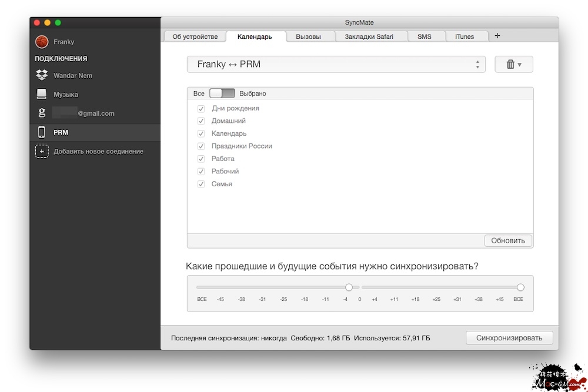Open the Google account icon in sidebar
Screen dimensions: 588x392
point(42,113)
